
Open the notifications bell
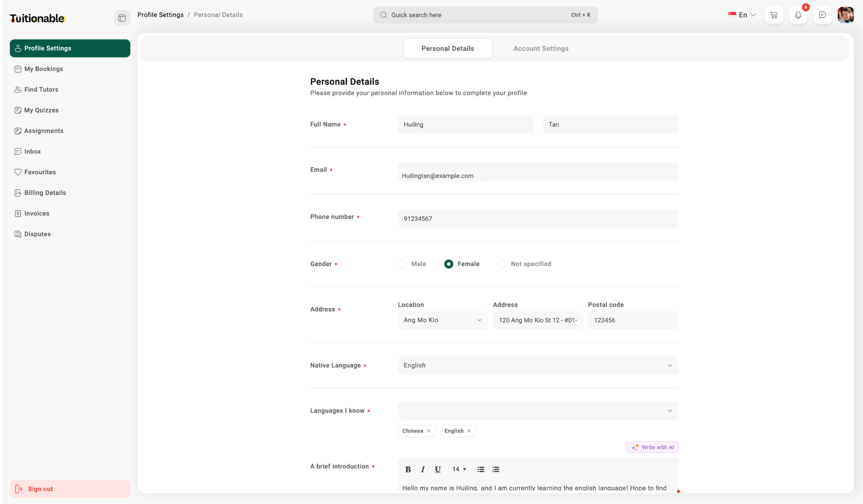click(x=798, y=15)
